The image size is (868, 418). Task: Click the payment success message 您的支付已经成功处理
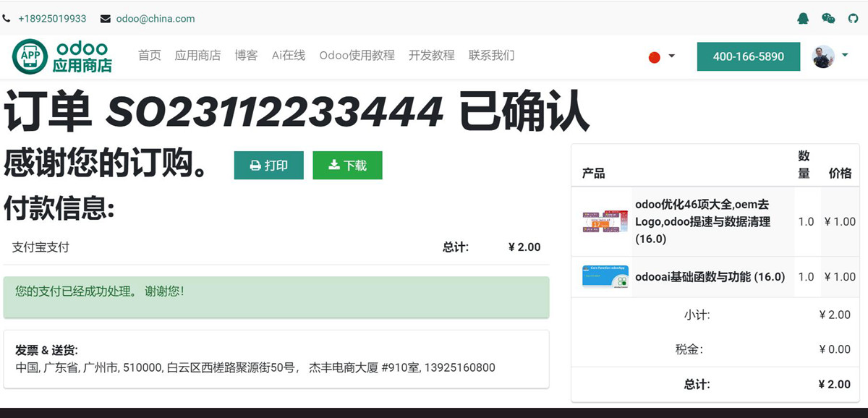(100, 291)
